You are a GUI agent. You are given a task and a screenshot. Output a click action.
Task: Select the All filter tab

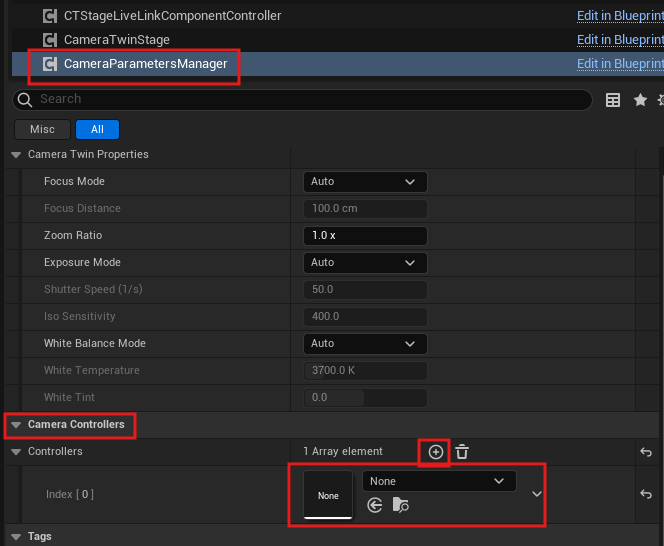(97, 130)
